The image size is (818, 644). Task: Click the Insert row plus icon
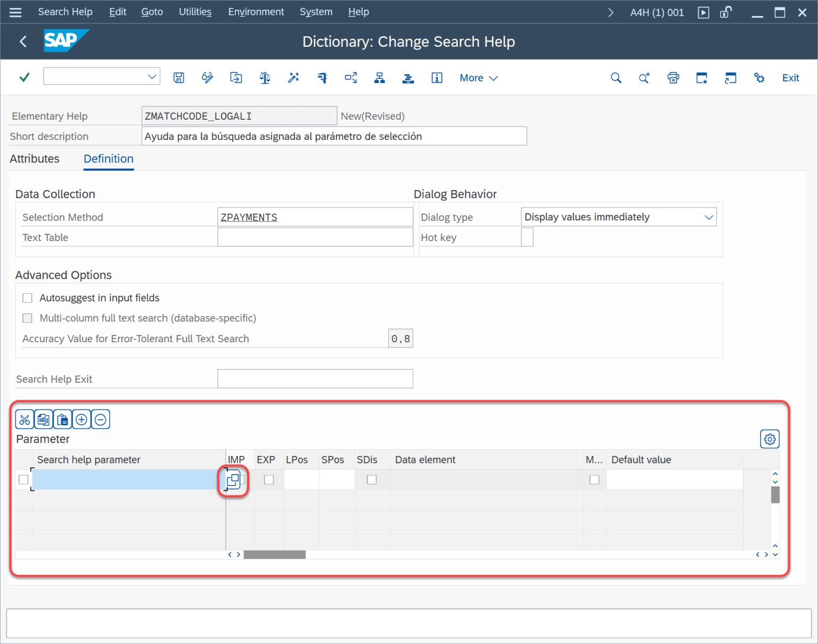81,420
